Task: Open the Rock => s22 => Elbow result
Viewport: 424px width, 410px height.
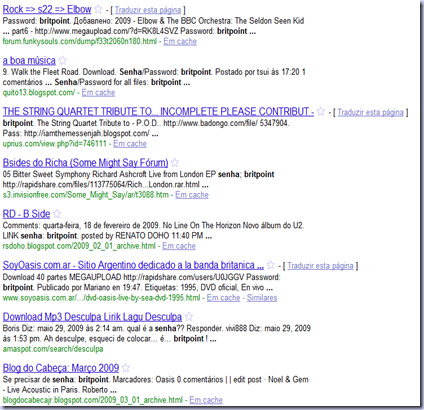Action: (47, 9)
